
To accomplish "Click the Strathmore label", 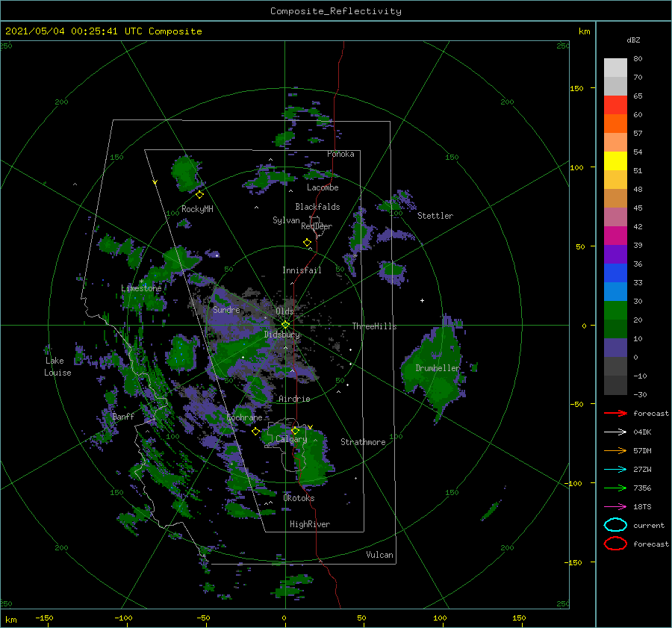I will tap(363, 442).
